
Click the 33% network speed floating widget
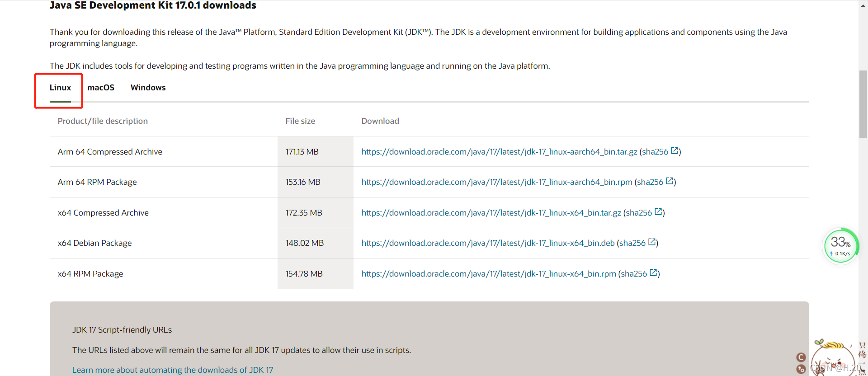[840, 246]
